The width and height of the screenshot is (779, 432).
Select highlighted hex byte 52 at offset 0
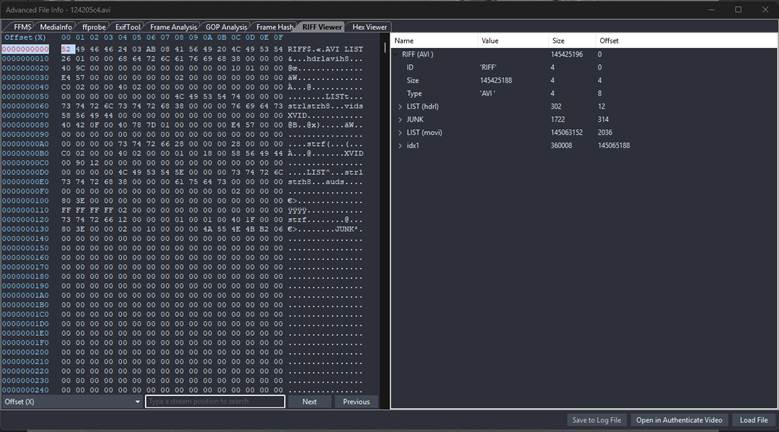click(x=66, y=49)
